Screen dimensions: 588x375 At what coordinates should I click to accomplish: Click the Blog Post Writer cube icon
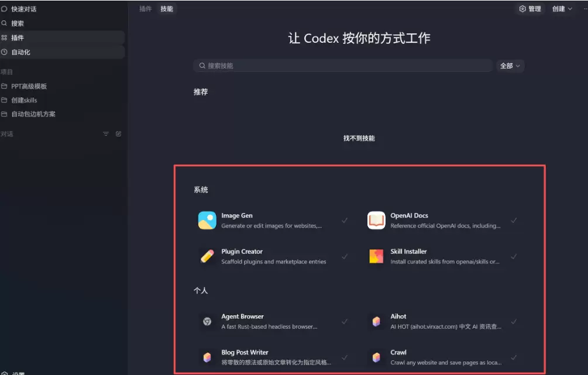[207, 357]
